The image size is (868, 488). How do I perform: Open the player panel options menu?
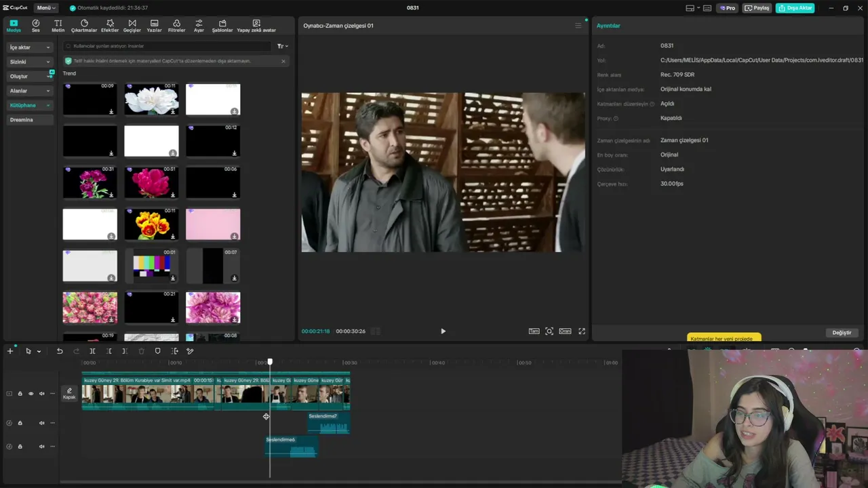coord(578,26)
